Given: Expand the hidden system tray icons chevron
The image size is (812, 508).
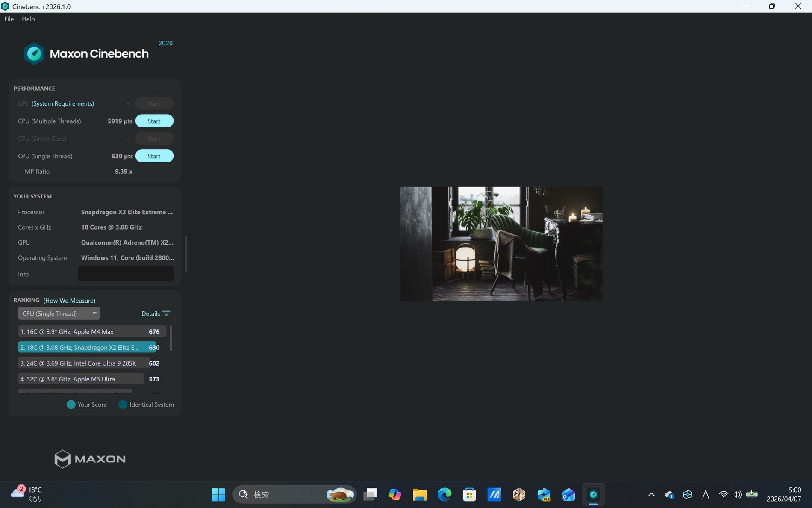Looking at the screenshot, I should click(651, 495).
